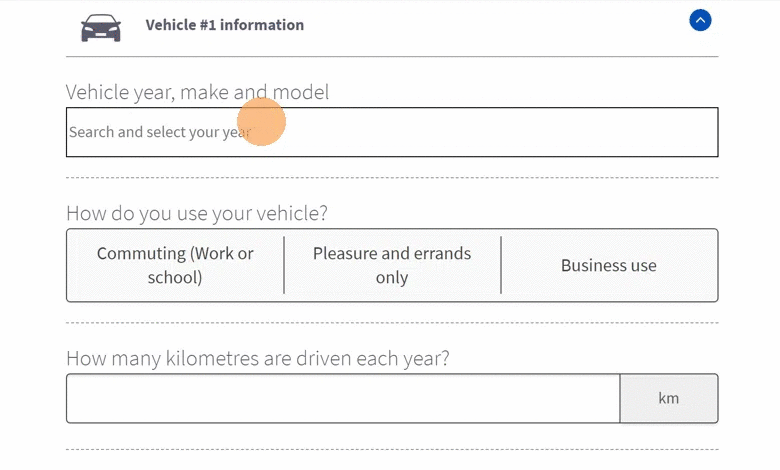Select Commuting (Work or school) usage
The image size is (780, 470).
coord(175,265)
